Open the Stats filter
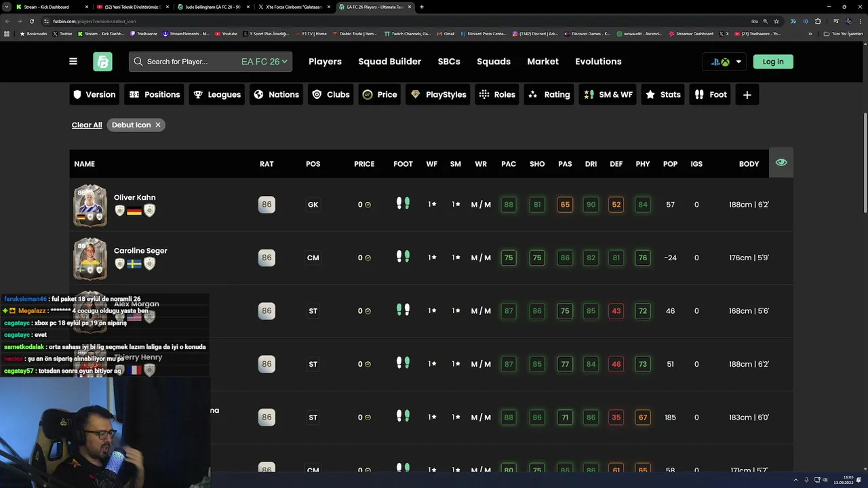The width and height of the screenshot is (868, 488). click(663, 95)
